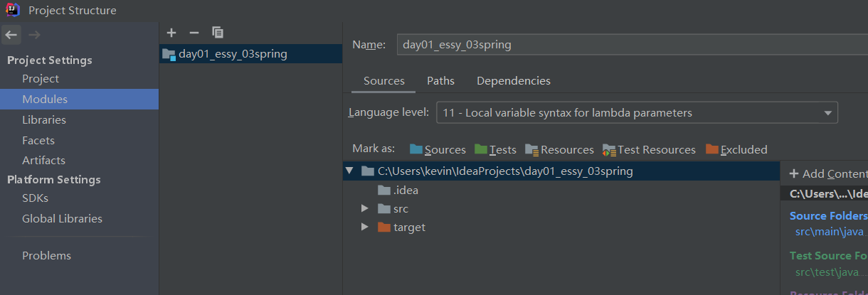The width and height of the screenshot is (868, 295).
Task: Select Modules in the sidebar
Action: [x=79, y=100]
